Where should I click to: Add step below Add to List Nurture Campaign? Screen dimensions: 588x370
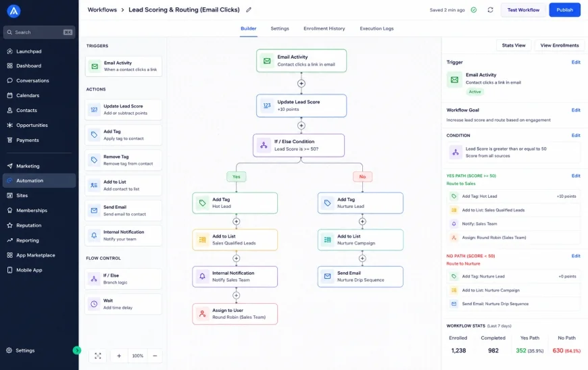[362, 258]
